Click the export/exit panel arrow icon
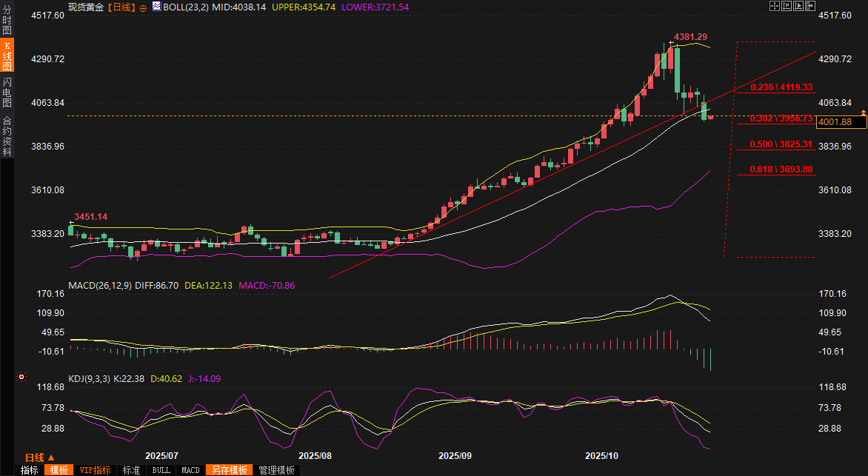The width and height of the screenshot is (868, 476). point(810,6)
